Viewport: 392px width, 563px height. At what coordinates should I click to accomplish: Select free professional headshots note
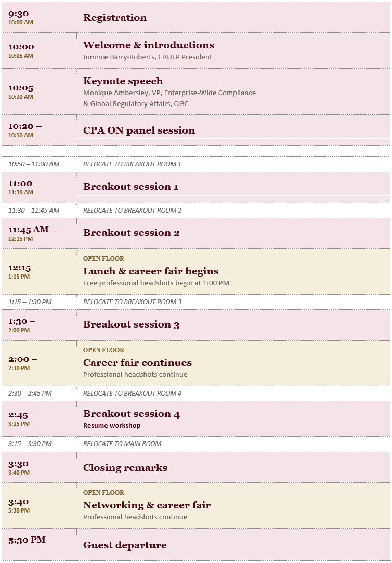pyautogui.click(x=156, y=283)
